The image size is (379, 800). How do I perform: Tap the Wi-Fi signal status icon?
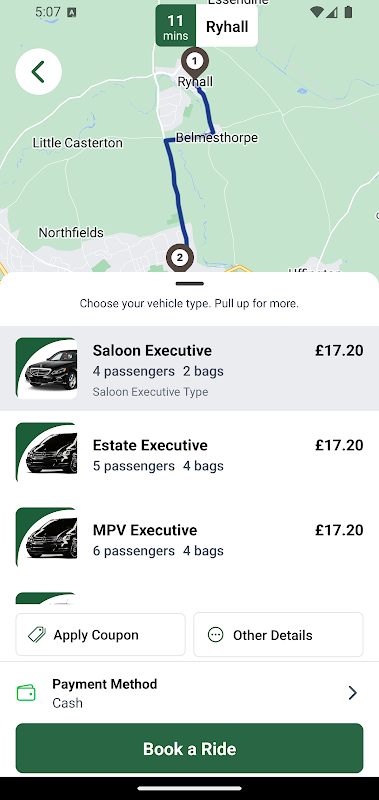pyautogui.click(x=317, y=12)
